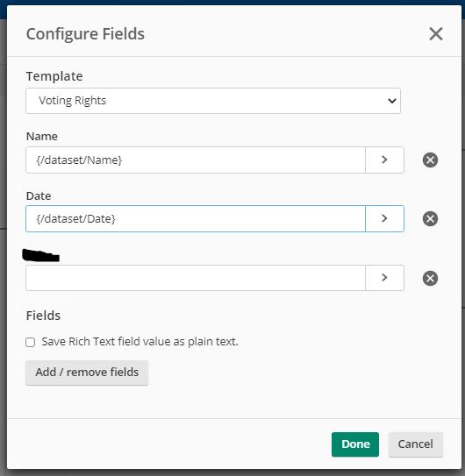This screenshot has width=465, height=476.
Task: Remove the empty third field via X icon
Action: tap(430, 278)
